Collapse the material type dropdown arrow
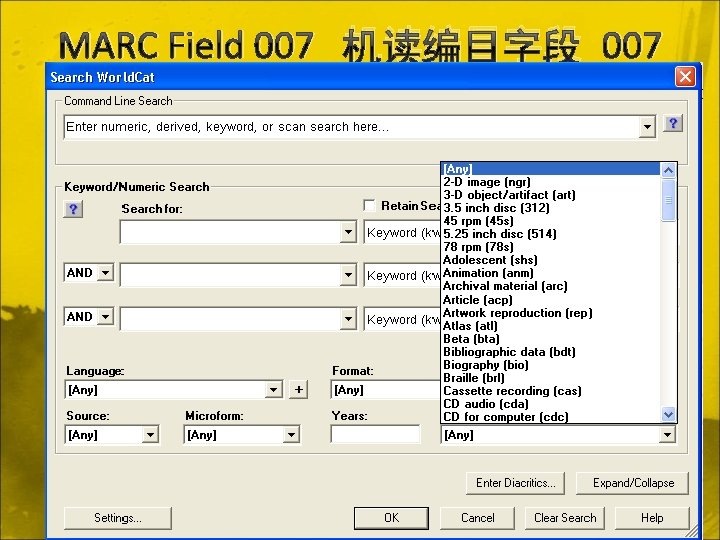Screen dimensions: 720x540 pos(667,435)
